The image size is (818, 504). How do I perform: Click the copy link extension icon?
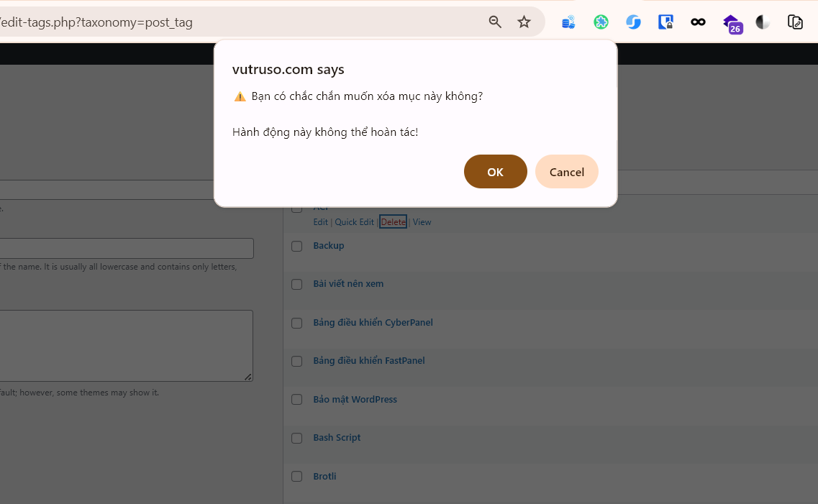coord(795,22)
